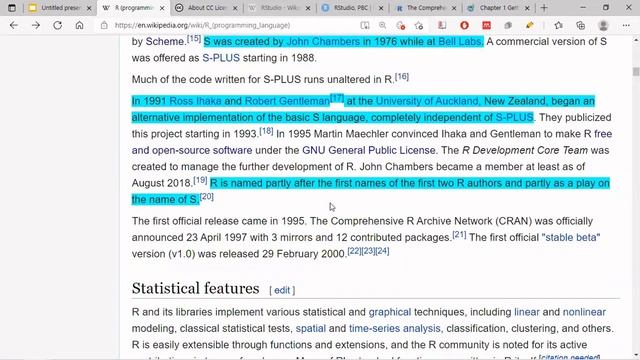Open the free and open-source software link

[x=192, y=150]
